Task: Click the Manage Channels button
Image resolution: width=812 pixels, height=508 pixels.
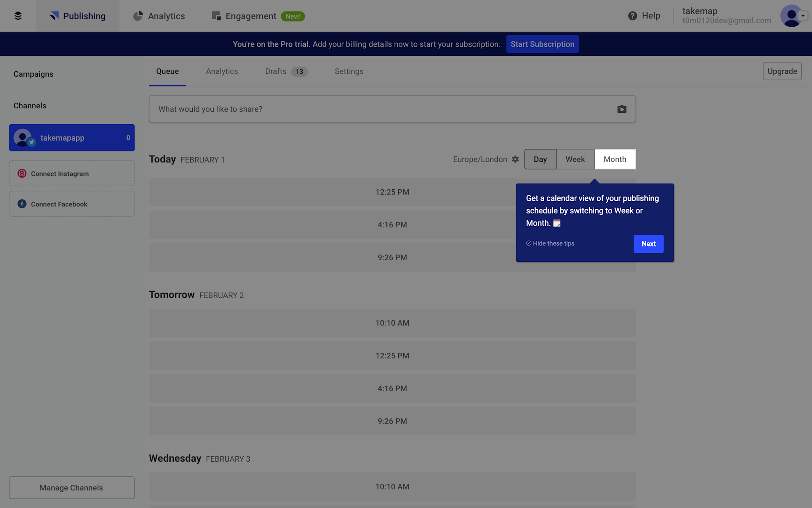Action: coord(72,487)
